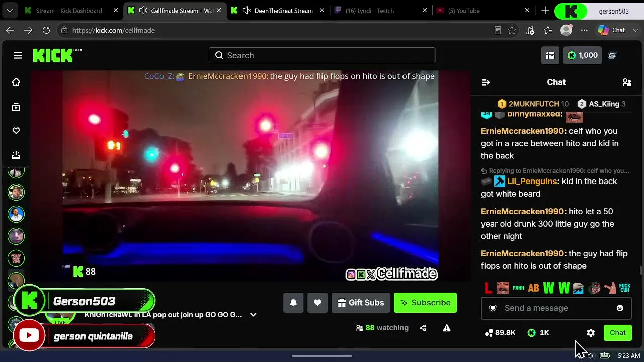Image resolution: width=644 pixels, height=362 pixels.
Task: Open the AS_Kiing gifter leaderboard entry
Action: pyautogui.click(x=601, y=104)
